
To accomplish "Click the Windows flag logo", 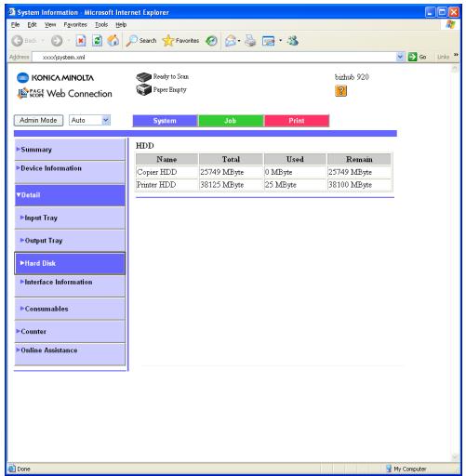I will click(450, 24).
